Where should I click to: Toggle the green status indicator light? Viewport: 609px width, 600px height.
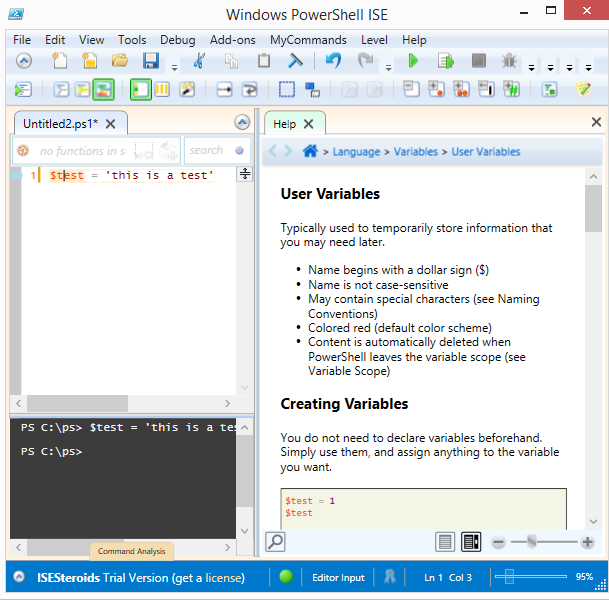click(286, 577)
